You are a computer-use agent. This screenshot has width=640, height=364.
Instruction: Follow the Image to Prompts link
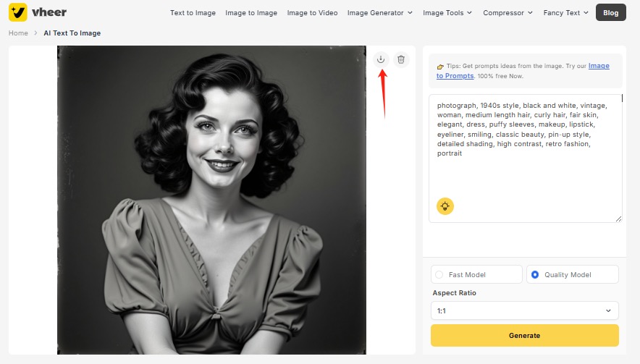[x=598, y=66]
